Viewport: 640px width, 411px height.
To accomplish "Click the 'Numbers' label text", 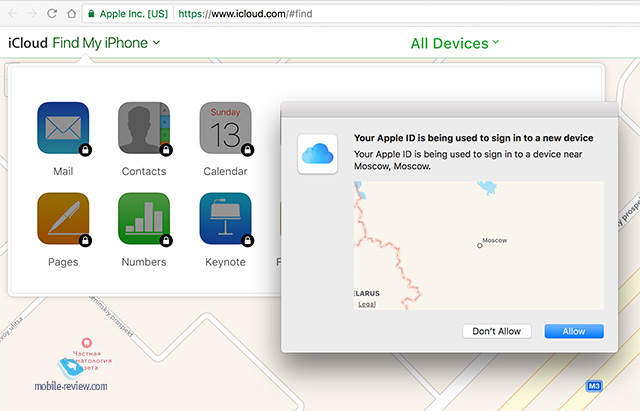I will [x=144, y=262].
